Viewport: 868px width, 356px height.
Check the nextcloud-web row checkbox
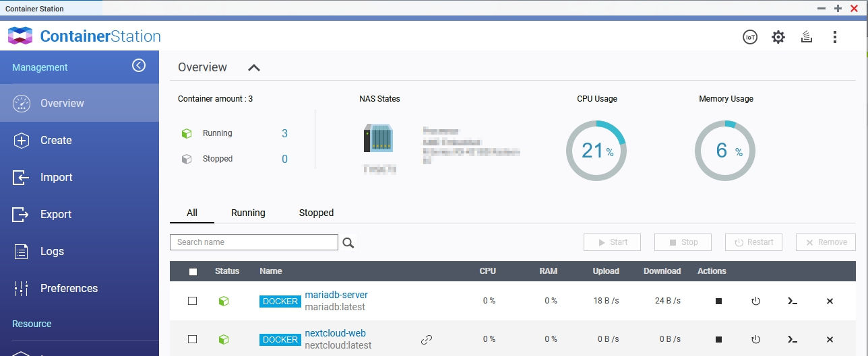point(193,339)
